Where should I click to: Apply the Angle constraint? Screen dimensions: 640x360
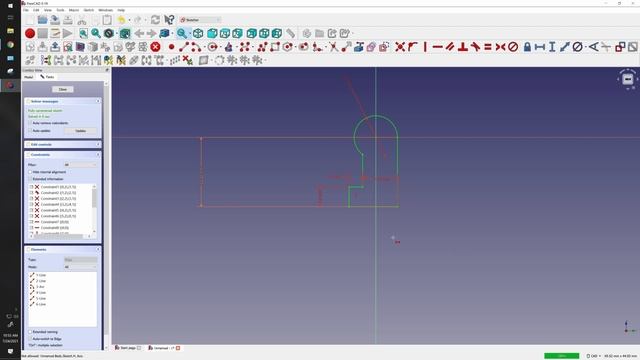tap(593, 47)
